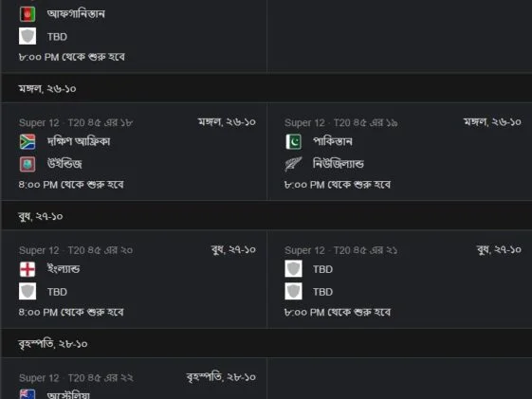Open Super 12 match 22 card header
Image resolution: width=532 pixels, height=399 pixels.
76,378
